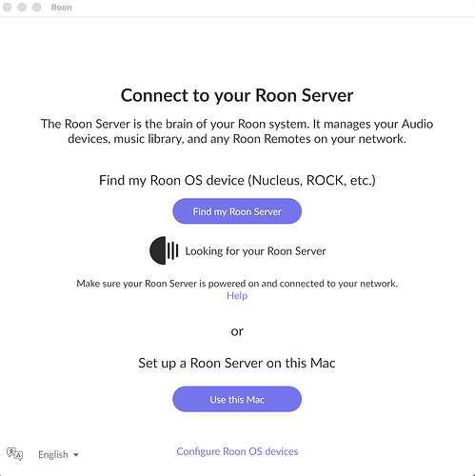Click the Looking for your Roon Server status
475x476 pixels.
pos(255,251)
